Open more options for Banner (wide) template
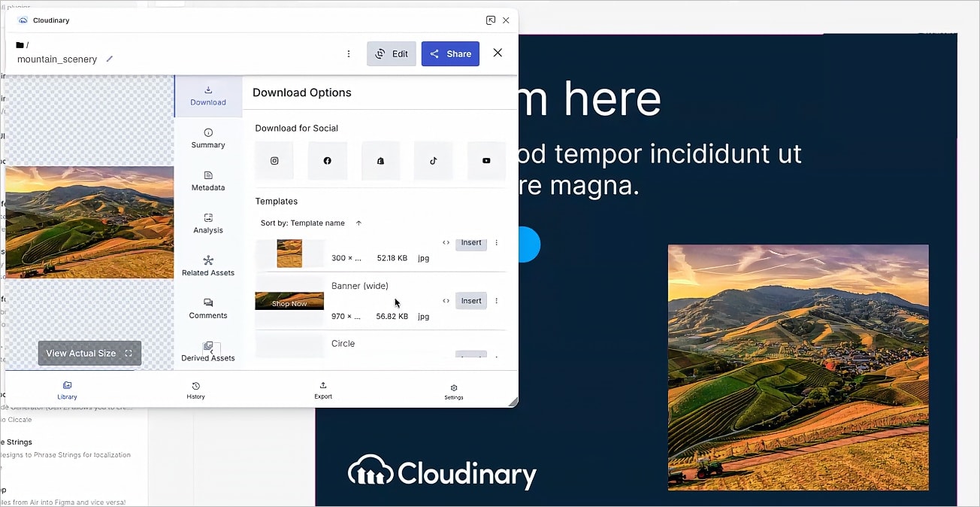980x507 pixels. [496, 301]
